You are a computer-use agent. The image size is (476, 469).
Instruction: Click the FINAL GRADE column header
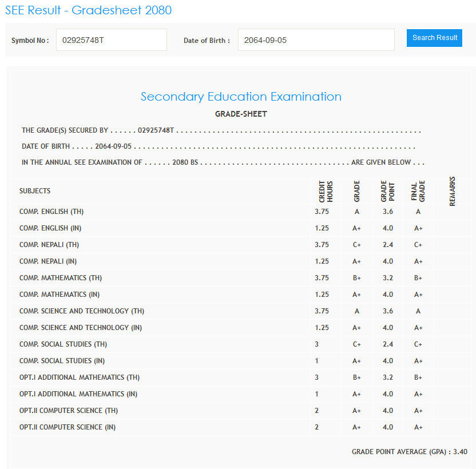click(418, 192)
